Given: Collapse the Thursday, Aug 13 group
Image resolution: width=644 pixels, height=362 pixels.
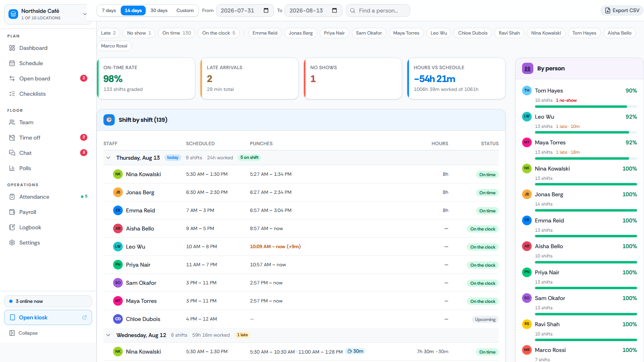Looking at the screenshot, I should (x=108, y=158).
